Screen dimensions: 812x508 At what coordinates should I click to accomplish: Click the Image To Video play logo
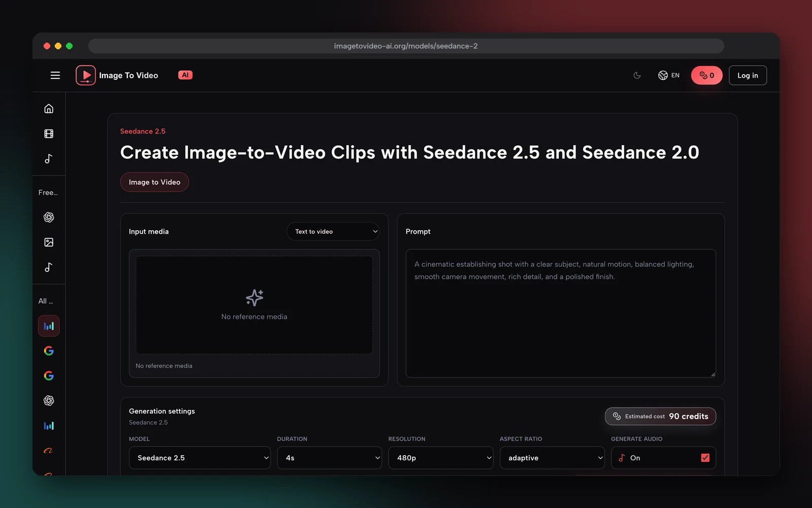point(86,75)
